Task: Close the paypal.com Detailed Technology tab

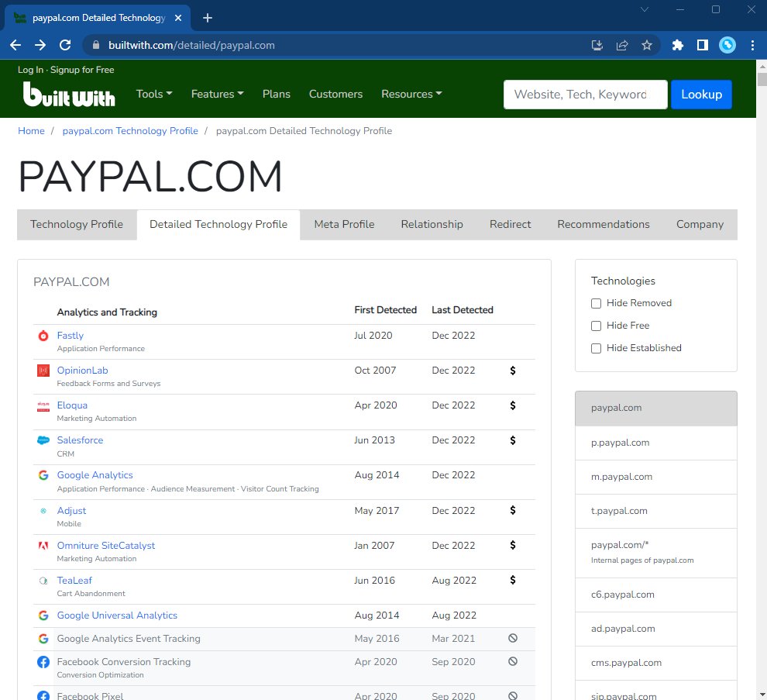Action: [x=178, y=18]
